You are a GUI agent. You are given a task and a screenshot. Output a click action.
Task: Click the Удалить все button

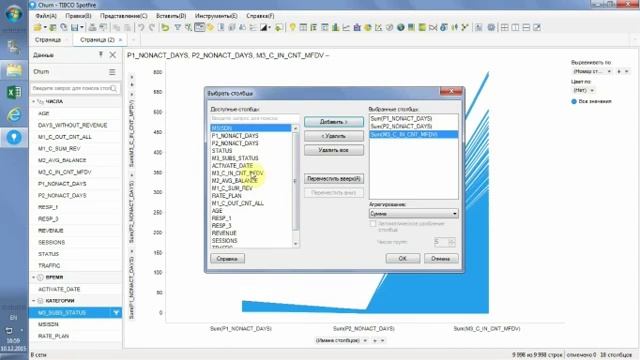coord(333,150)
